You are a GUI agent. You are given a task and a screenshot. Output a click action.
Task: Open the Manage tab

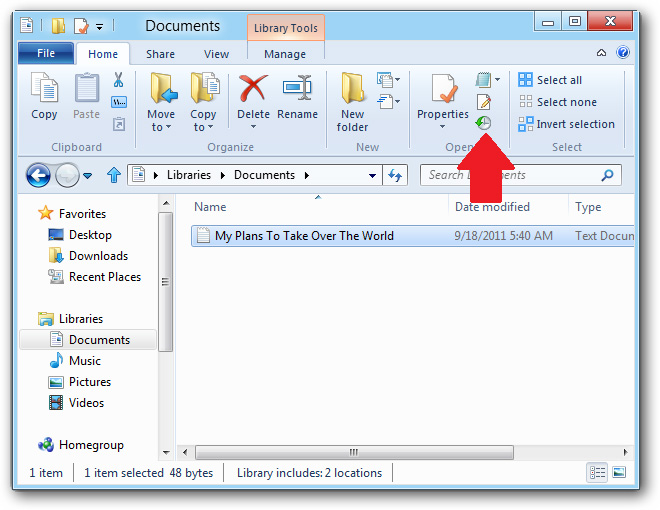285,54
